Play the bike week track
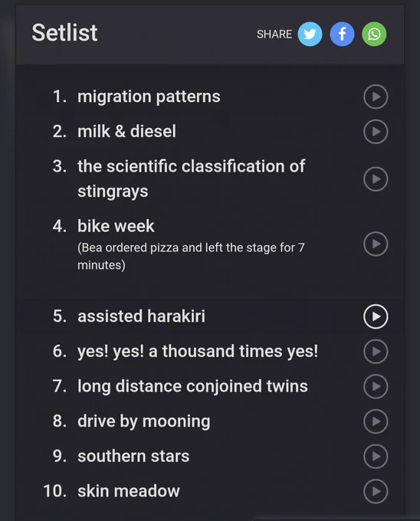 coord(376,244)
